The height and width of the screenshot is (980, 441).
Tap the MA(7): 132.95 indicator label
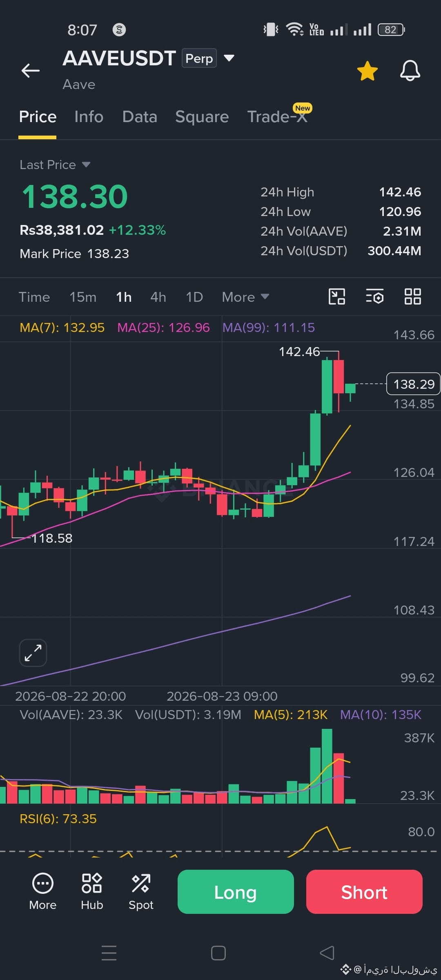coord(62,327)
